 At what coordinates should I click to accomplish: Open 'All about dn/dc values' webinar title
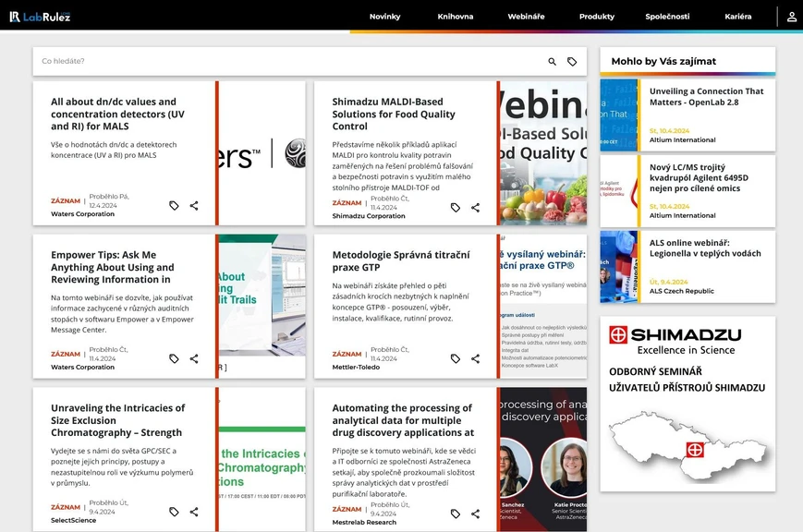click(x=117, y=114)
